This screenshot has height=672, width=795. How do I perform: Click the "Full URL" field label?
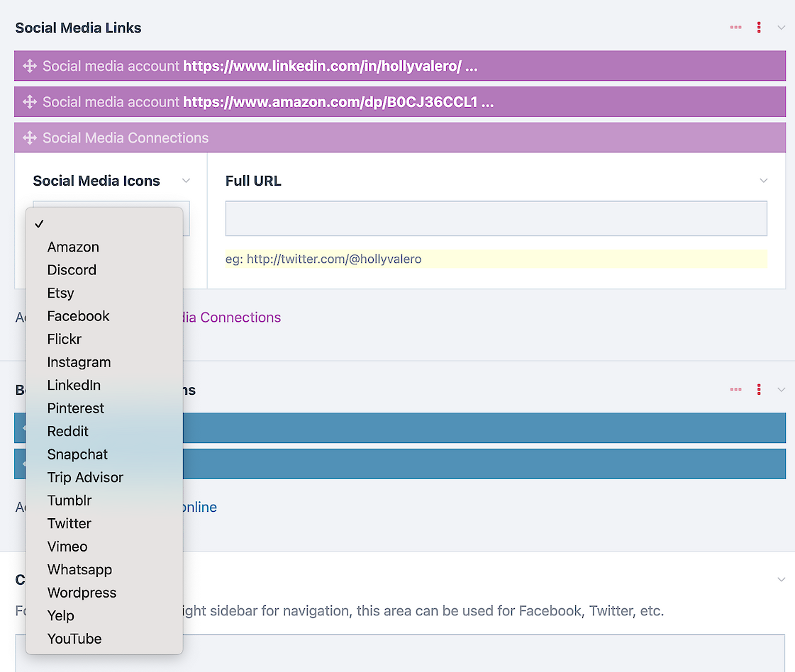253,181
